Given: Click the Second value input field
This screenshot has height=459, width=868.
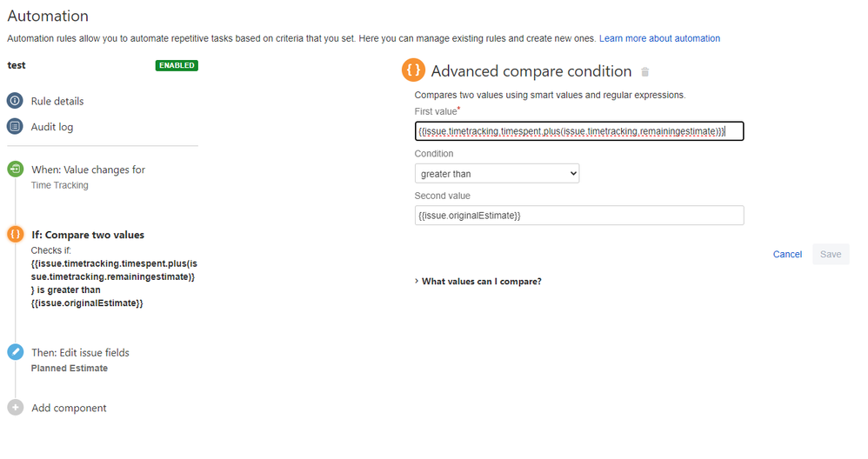Looking at the screenshot, I should click(x=579, y=216).
